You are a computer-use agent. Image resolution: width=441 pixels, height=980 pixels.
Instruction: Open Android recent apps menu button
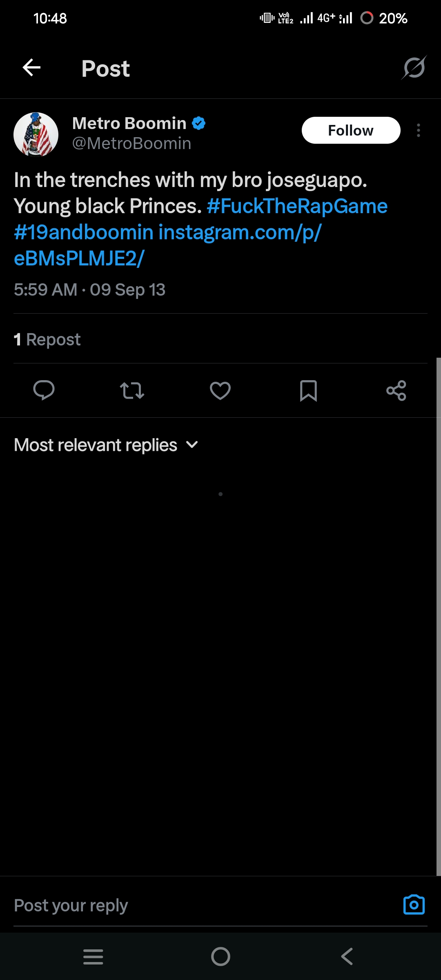(93, 956)
